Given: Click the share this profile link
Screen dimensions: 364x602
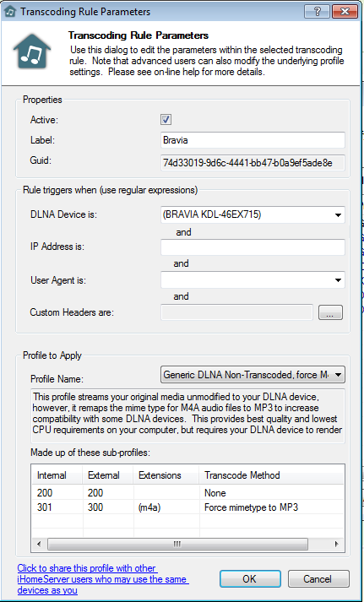Looking at the screenshot, I should click(103, 579).
